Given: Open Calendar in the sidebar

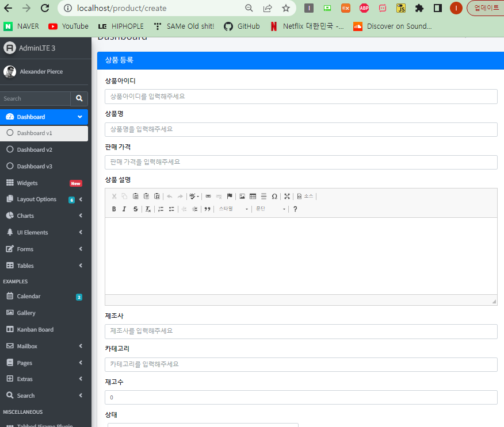Looking at the screenshot, I should [44, 297].
